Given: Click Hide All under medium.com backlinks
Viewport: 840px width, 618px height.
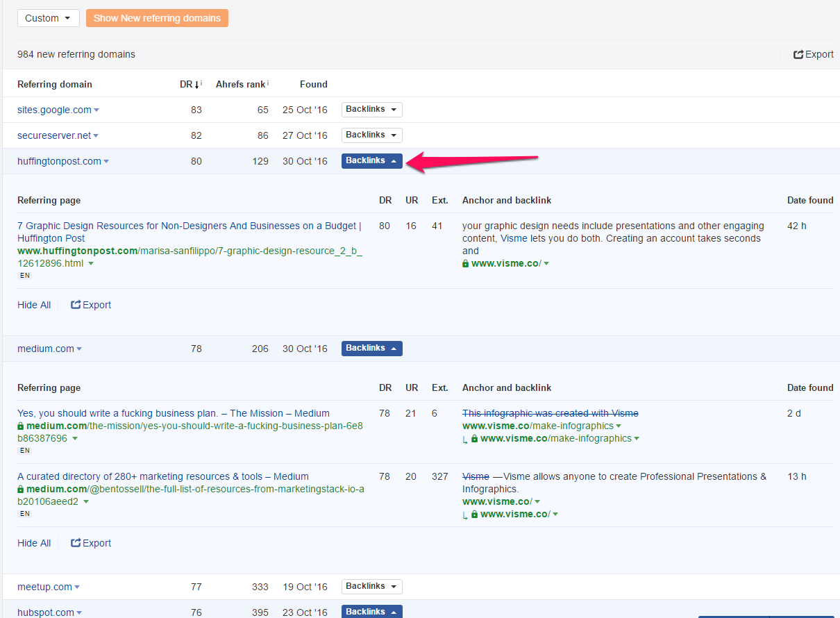Looking at the screenshot, I should tap(34, 543).
